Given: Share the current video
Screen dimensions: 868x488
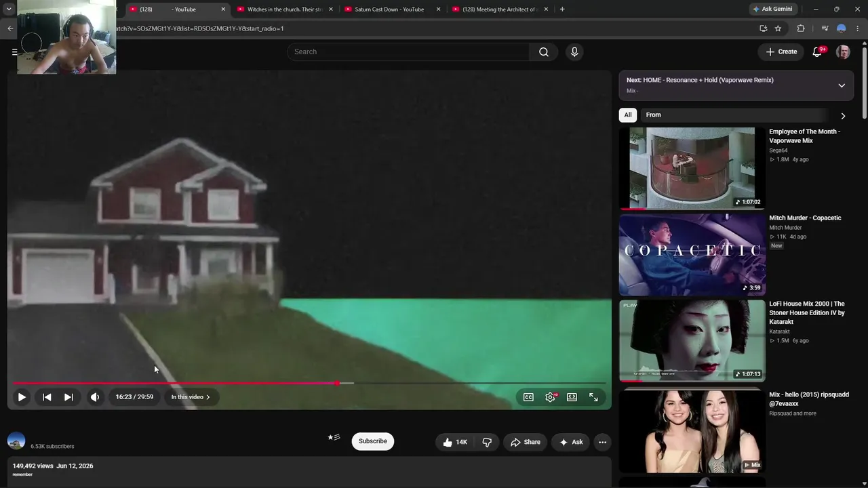Looking at the screenshot, I should [x=526, y=442].
